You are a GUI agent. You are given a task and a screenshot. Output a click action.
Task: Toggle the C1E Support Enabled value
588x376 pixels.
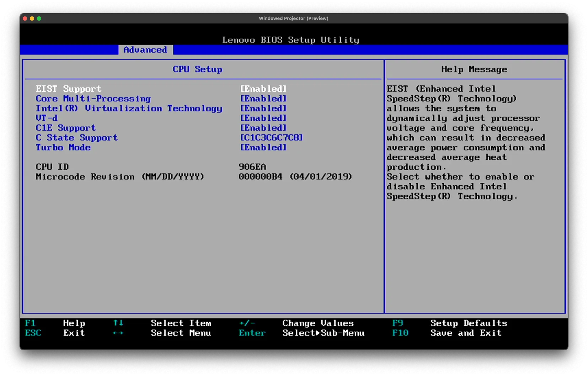pos(263,128)
